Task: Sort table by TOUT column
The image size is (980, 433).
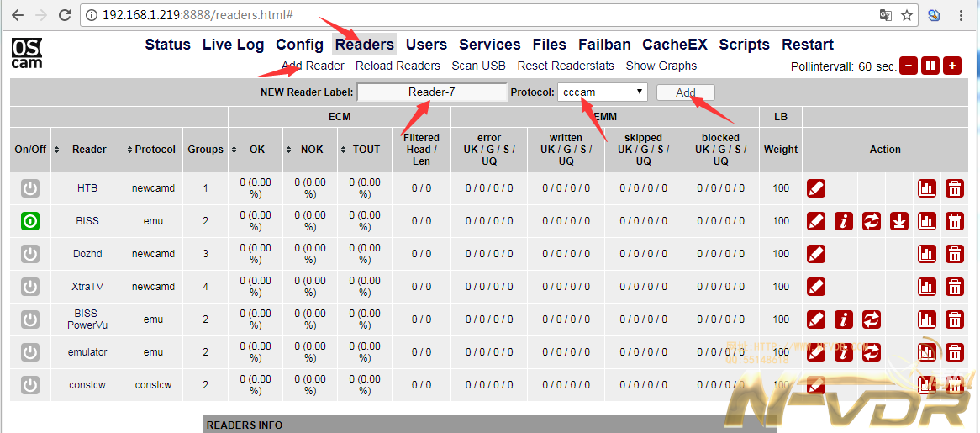Action: [x=366, y=150]
